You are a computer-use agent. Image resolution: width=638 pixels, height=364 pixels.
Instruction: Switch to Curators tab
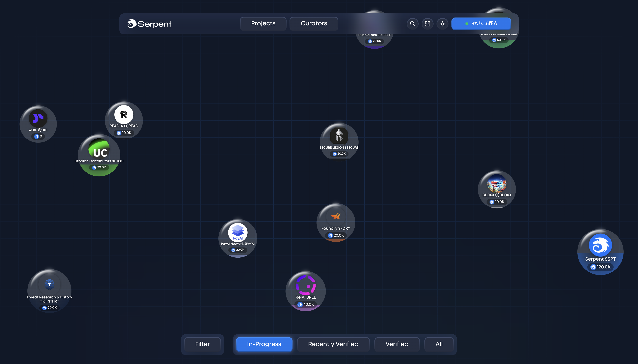click(314, 23)
